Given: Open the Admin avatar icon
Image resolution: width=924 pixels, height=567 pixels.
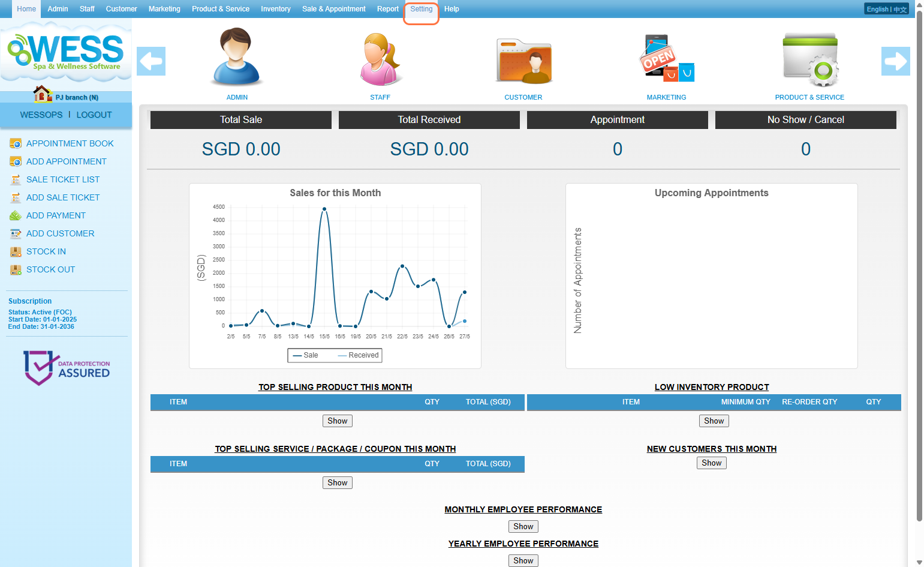Looking at the screenshot, I should pos(237,58).
